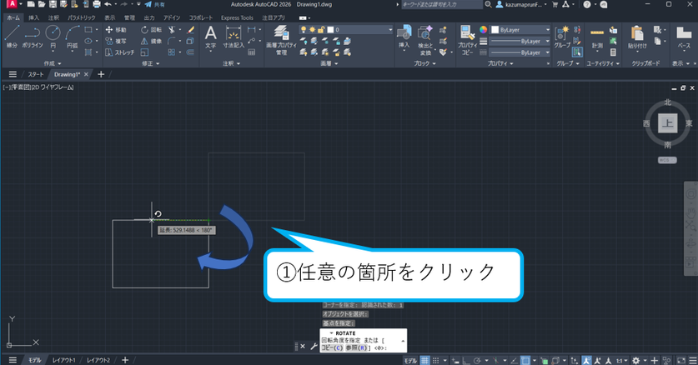Select the Mirror (鏡像) tool
This screenshot has width=698, height=365.
click(151, 41)
